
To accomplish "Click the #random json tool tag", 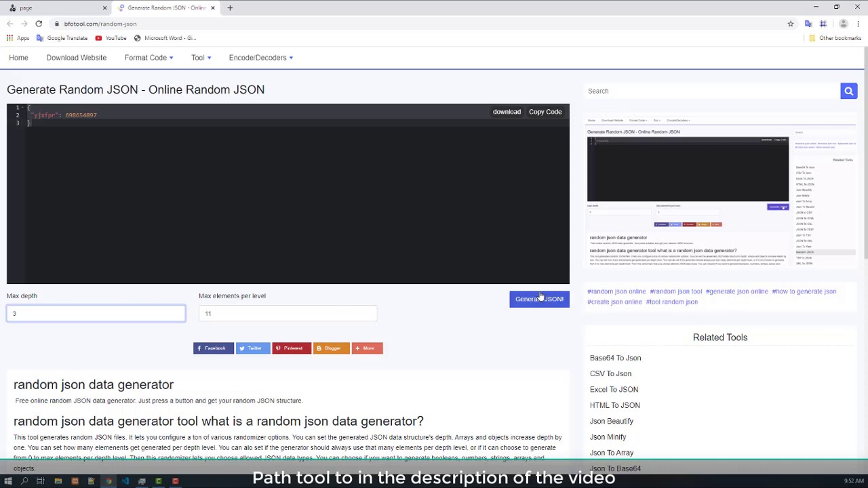I will [x=675, y=291].
